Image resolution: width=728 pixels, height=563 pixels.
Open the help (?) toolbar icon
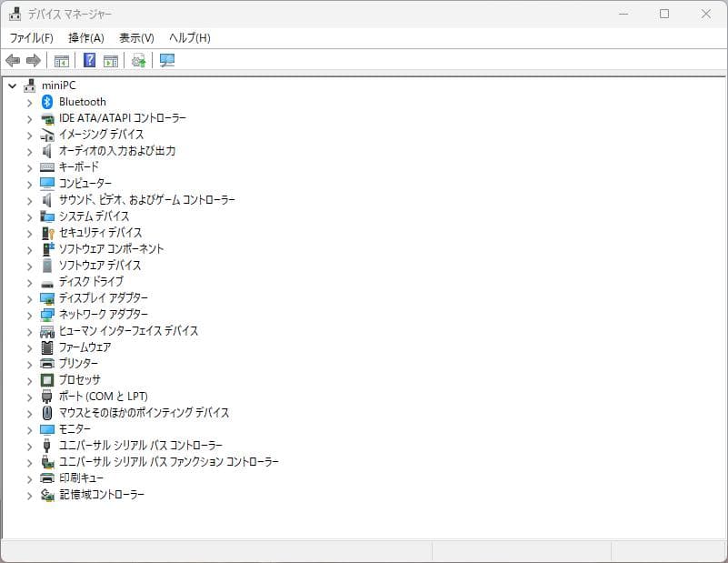(x=87, y=60)
